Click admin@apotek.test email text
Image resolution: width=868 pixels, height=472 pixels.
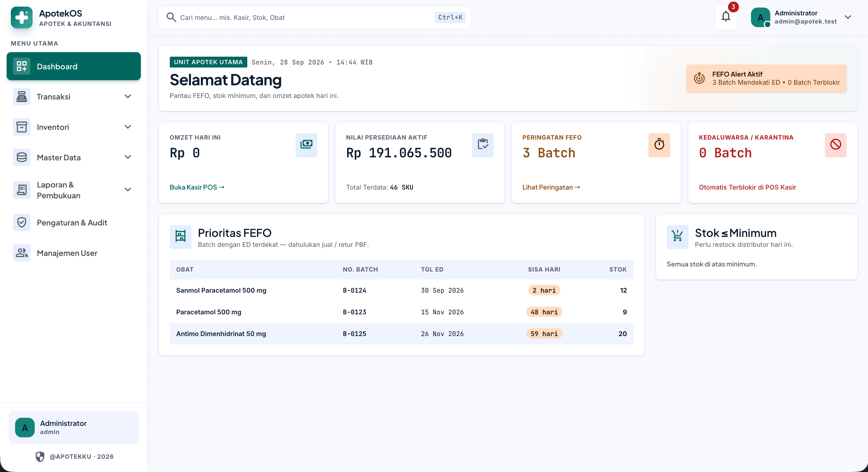[805, 21]
